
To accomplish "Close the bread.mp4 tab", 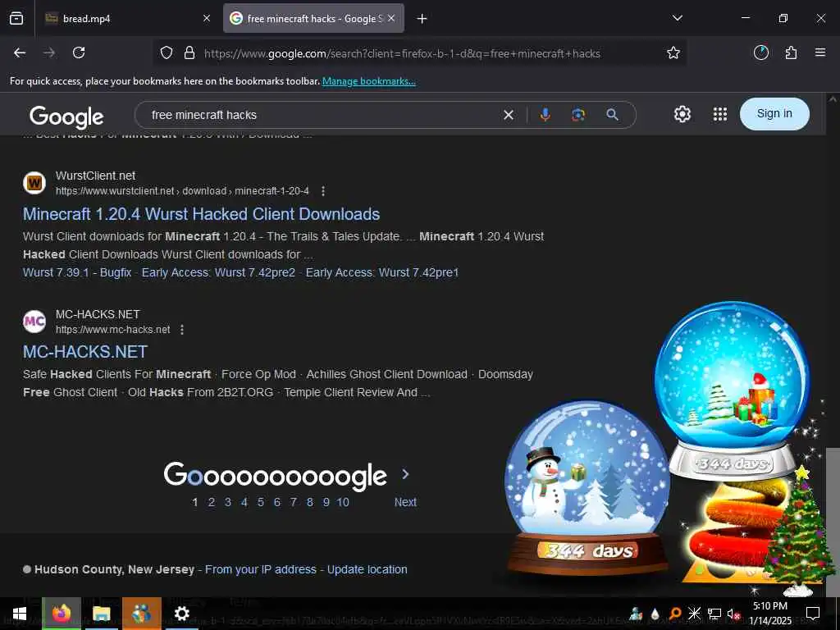I will 207,18.
